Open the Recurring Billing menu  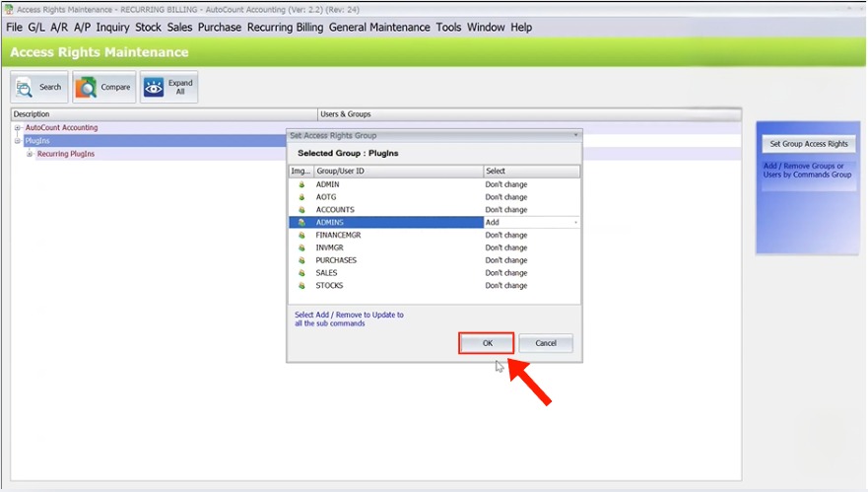click(x=285, y=28)
